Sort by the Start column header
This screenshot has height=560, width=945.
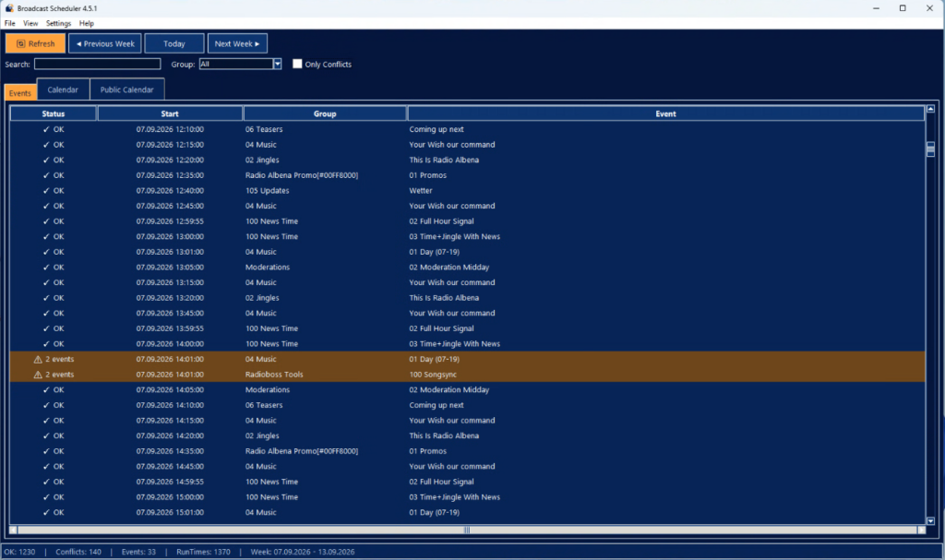170,113
